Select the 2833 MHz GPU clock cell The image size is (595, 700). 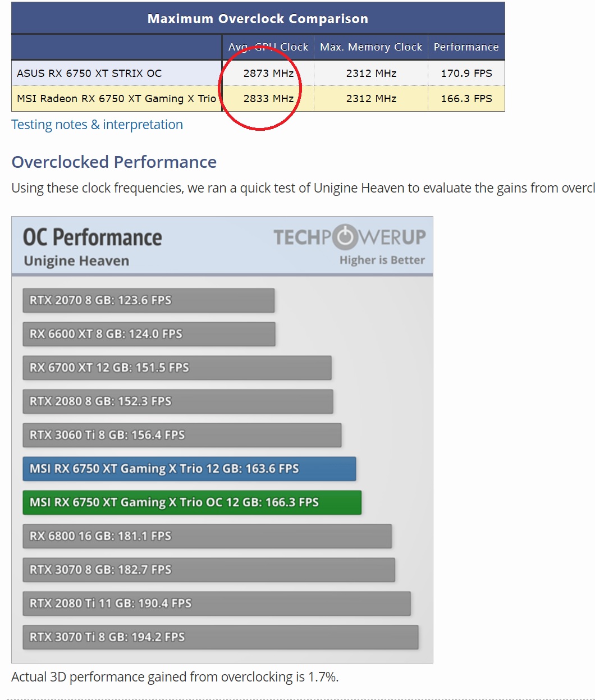(268, 99)
